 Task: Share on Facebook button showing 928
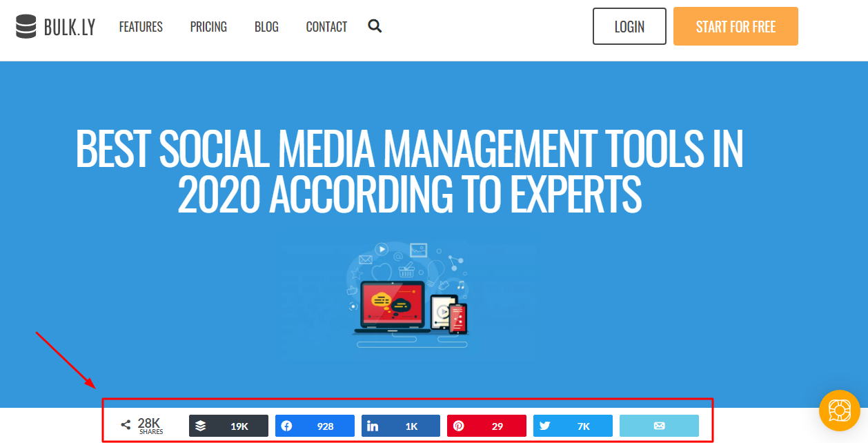315,426
